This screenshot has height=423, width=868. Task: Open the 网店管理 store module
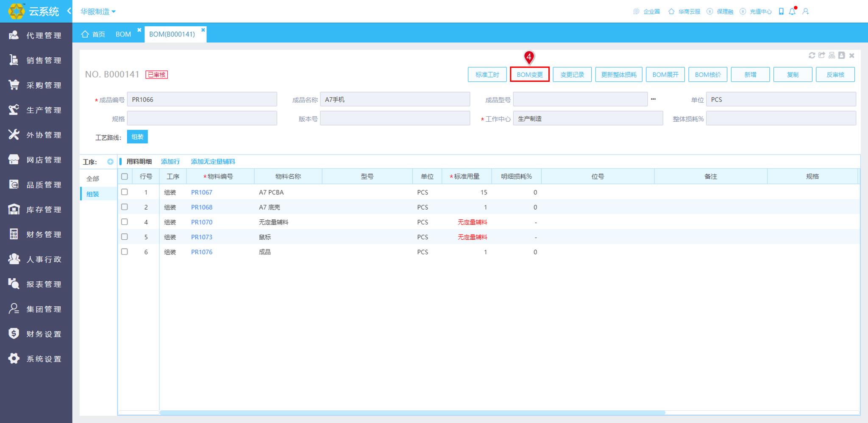(36, 160)
